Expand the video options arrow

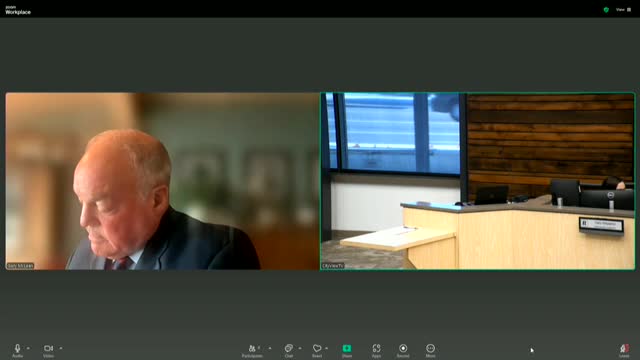(61, 348)
